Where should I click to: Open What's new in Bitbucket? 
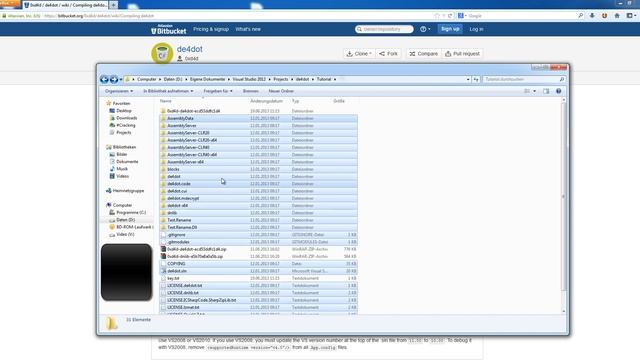(248, 29)
